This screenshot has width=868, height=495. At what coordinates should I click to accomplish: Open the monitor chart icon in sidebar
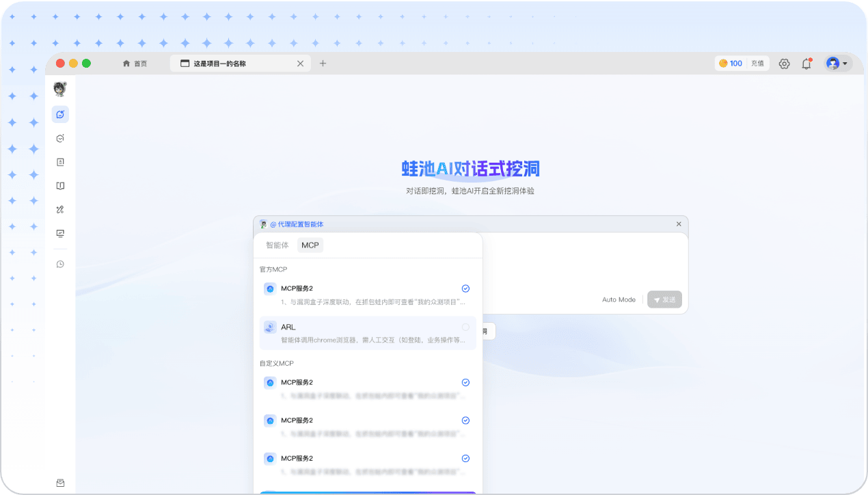click(60, 234)
